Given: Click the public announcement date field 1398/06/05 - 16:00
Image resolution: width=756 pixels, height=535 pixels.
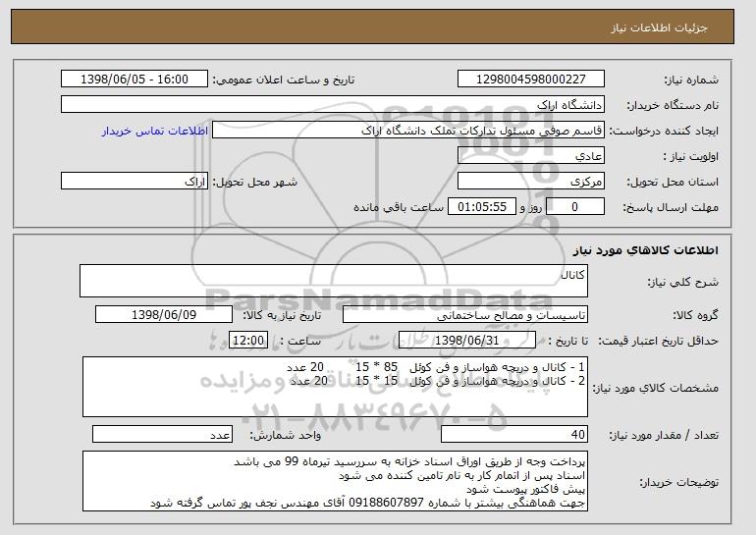Looking at the screenshot, I should [135, 80].
